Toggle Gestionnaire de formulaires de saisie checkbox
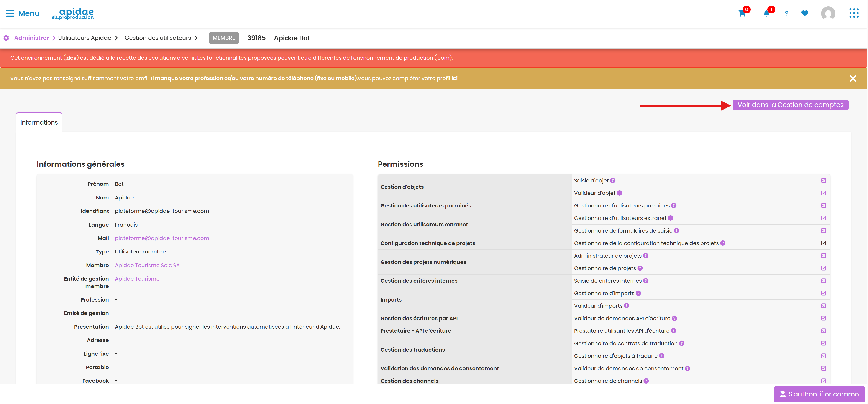Viewport: 868px width, 404px height. [824, 231]
